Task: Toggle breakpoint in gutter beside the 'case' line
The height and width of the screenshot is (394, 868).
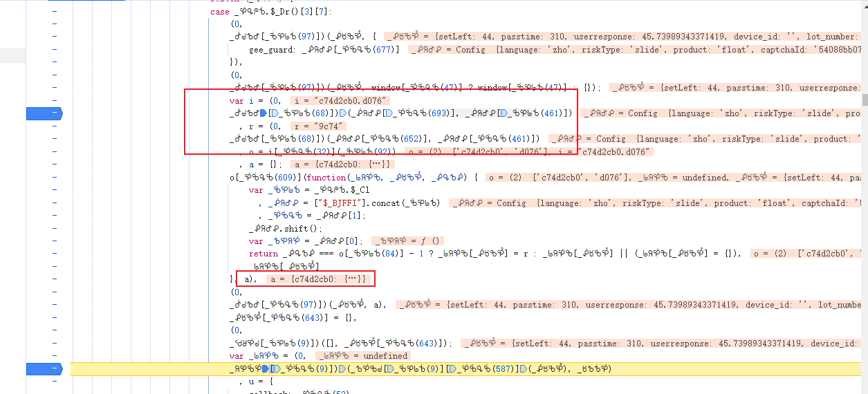Action: coord(54,12)
